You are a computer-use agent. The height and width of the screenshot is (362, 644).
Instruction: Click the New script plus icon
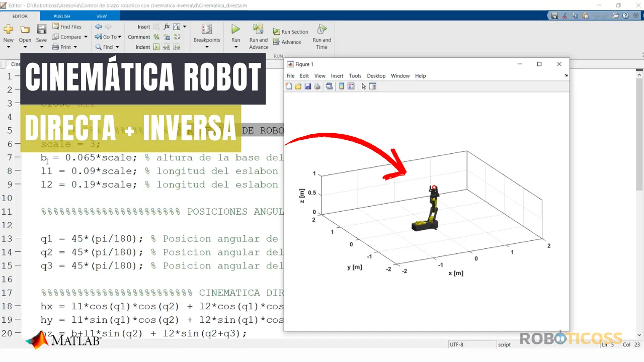tap(9, 30)
